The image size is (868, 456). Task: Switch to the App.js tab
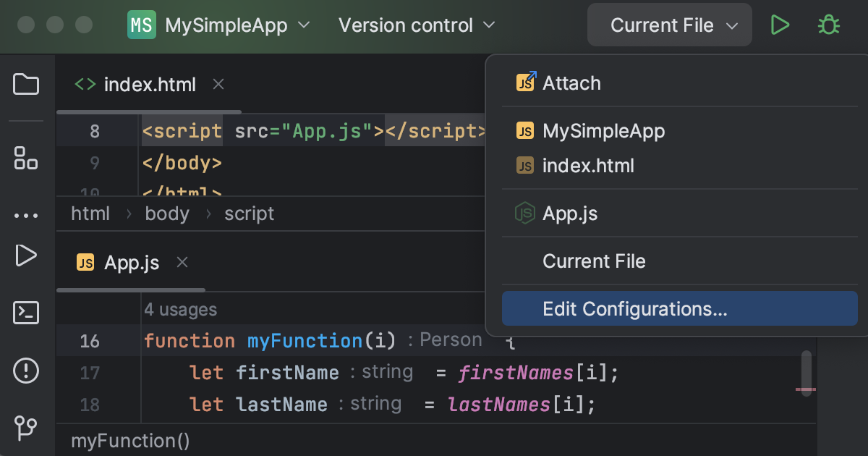click(x=130, y=262)
